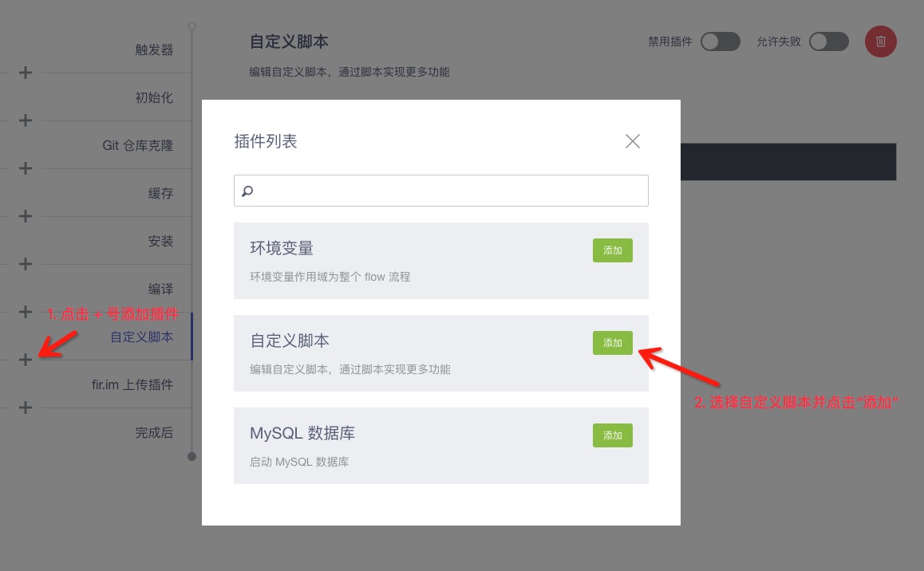Viewport: 924px width, 571px height.
Task: Select the 触发器 step in sidebar
Action: [x=154, y=49]
